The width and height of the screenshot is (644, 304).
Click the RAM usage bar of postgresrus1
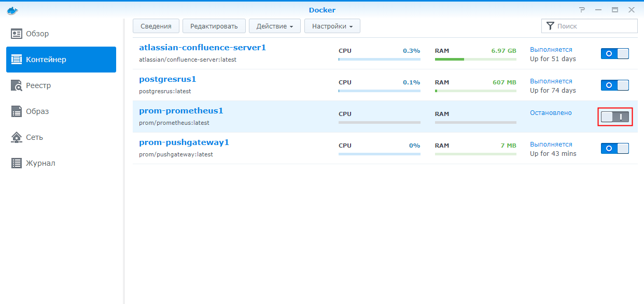click(x=475, y=91)
